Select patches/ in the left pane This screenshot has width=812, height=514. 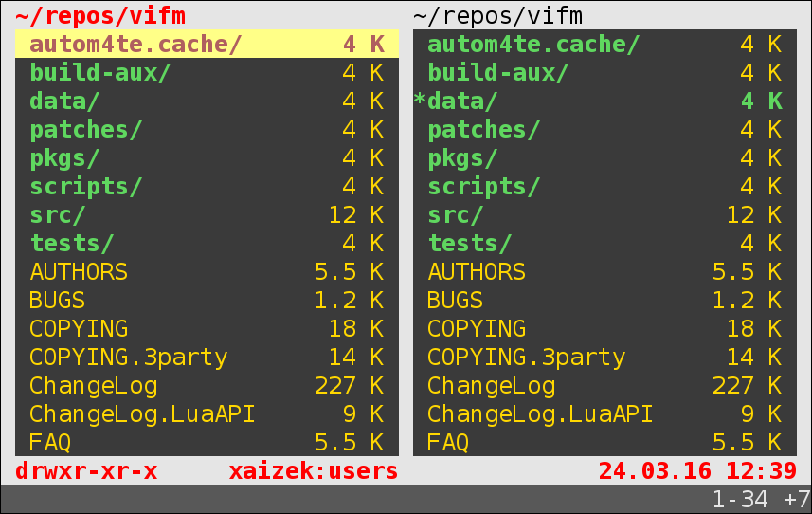[x=207, y=130]
